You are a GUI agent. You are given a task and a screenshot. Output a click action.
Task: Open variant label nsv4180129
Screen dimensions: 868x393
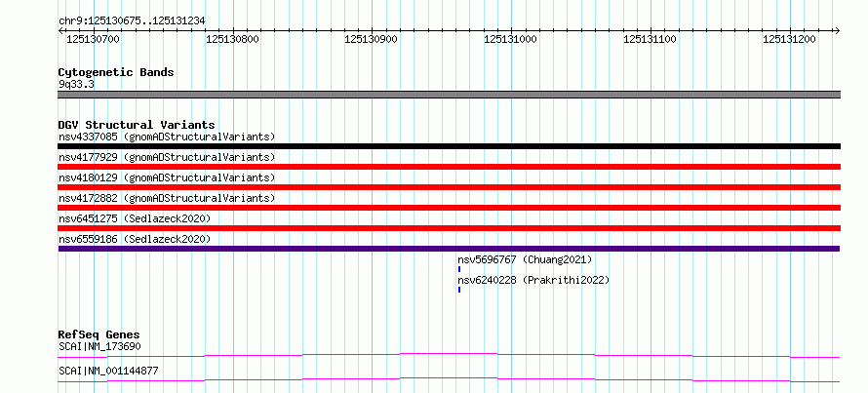167,177
